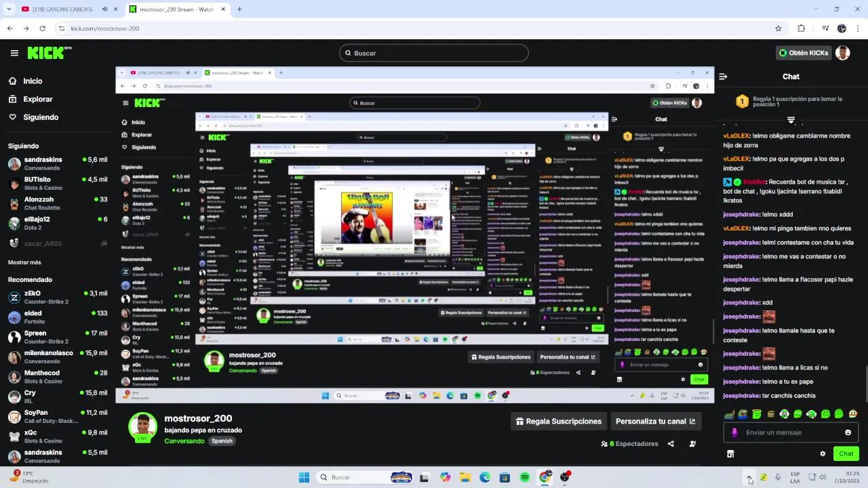The width and height of the screenshot is (868, 488).
Task: Expand the gift leaderboard chevron
Action: [x=791, y=120]
